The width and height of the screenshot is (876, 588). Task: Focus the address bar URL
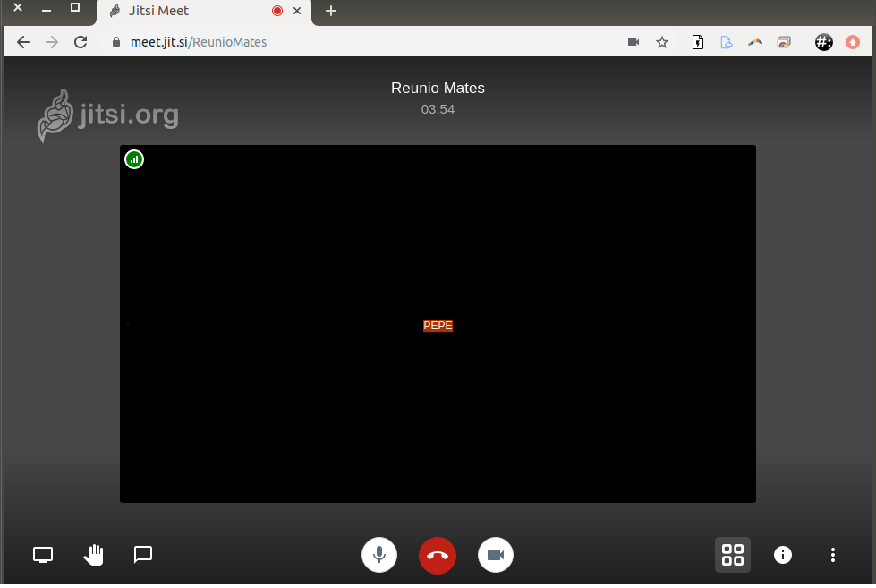[358, 42]
